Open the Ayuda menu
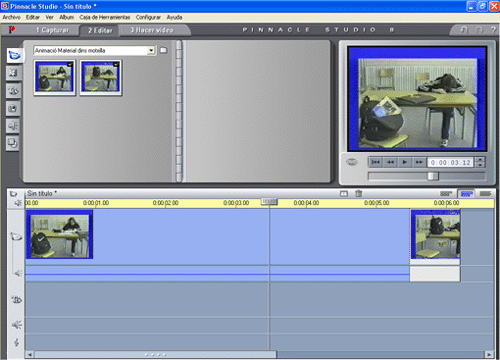 [x=174, y=17]
